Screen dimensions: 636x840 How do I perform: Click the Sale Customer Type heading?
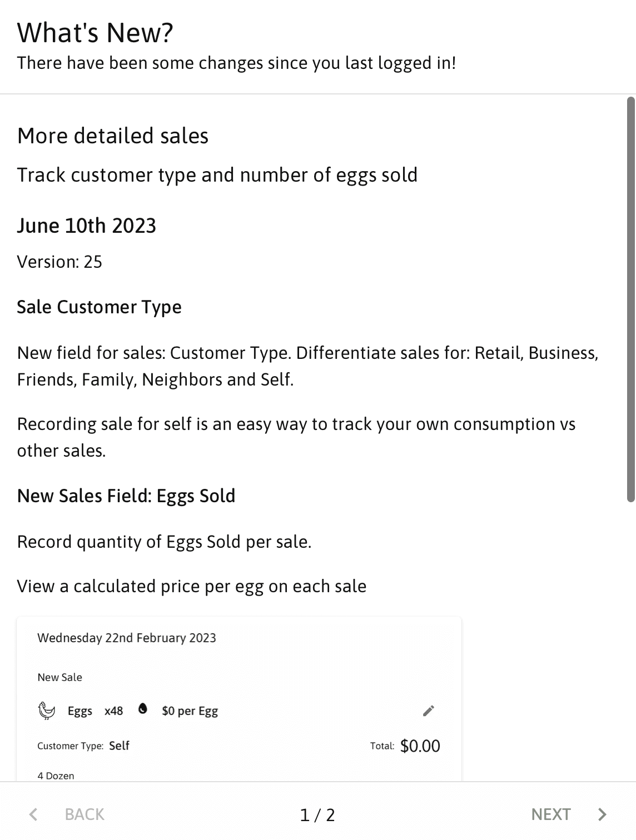coord(100,307)
